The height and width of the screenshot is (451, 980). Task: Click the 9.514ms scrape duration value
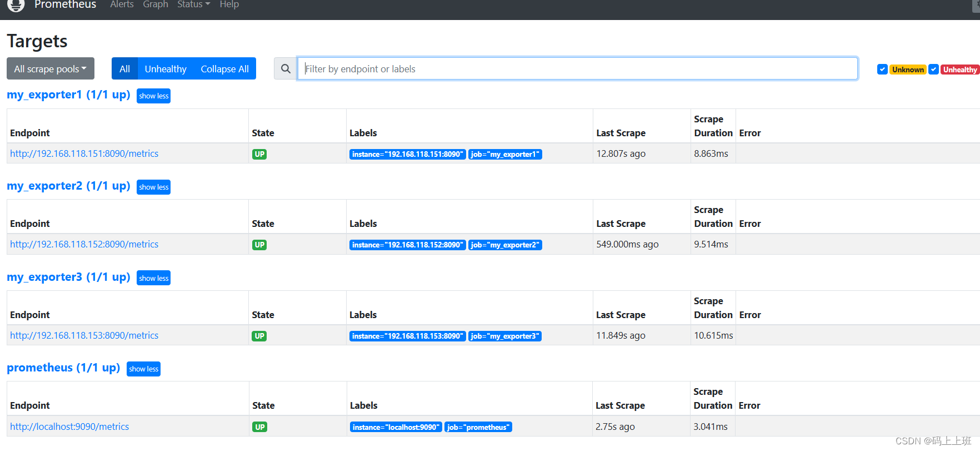tap(711, 244)
